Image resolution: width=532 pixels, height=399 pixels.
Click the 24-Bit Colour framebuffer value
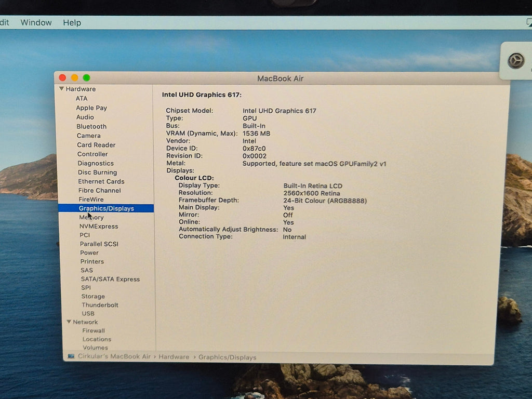(x=325, y=201)
